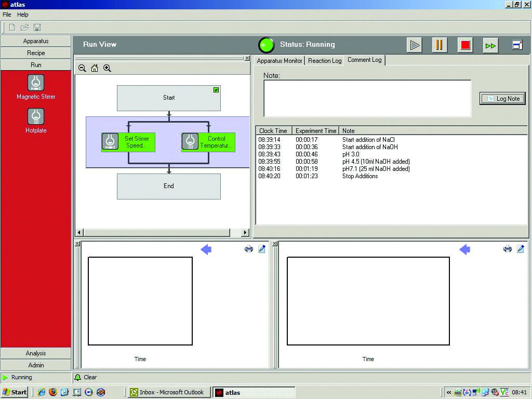Open the Analysis sidebar section

36,353
